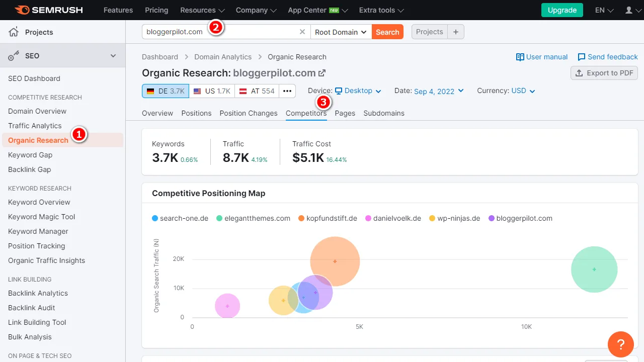
Task: Click the Send feedback chat icon
Action: point(582,57)
